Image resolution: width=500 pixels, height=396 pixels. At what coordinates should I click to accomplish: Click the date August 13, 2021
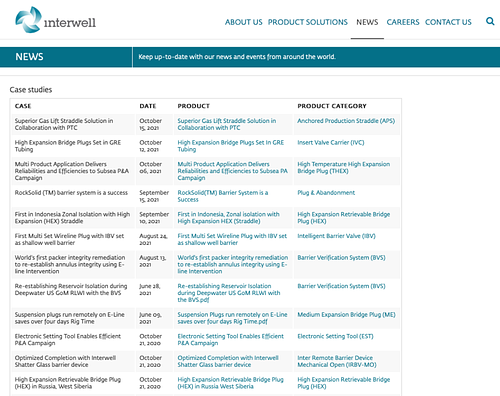pyautogui.click(x=153, y=261)
